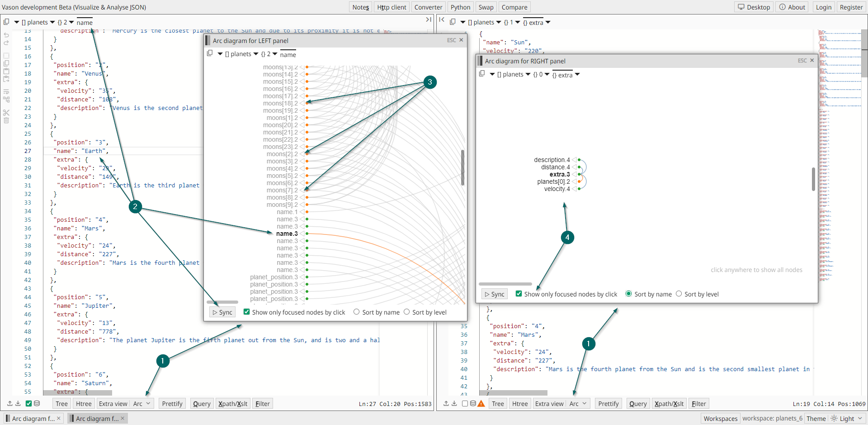
Task: Select 'Sort by level' in RIGHT arc diagram
Action: 679,294
